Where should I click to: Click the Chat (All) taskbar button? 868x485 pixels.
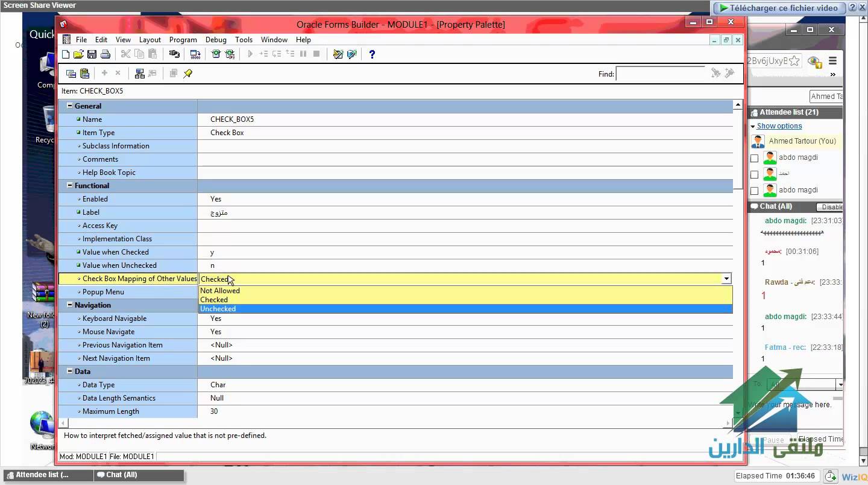coord(139,475)
